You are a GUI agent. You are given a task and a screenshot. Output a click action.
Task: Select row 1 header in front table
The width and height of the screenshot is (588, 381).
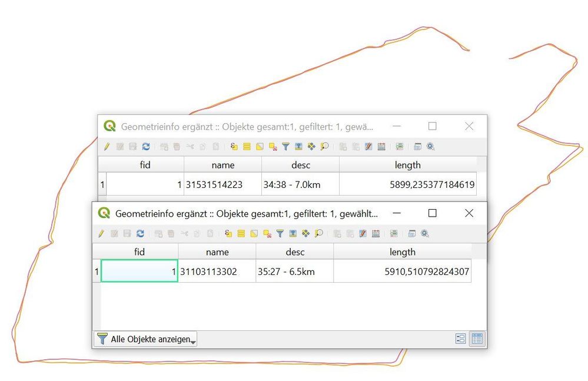coord(97,271)
